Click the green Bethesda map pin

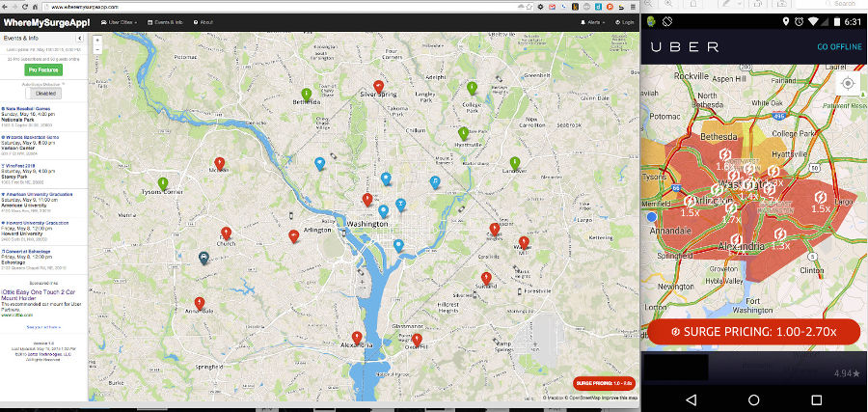tap(306, 94)
